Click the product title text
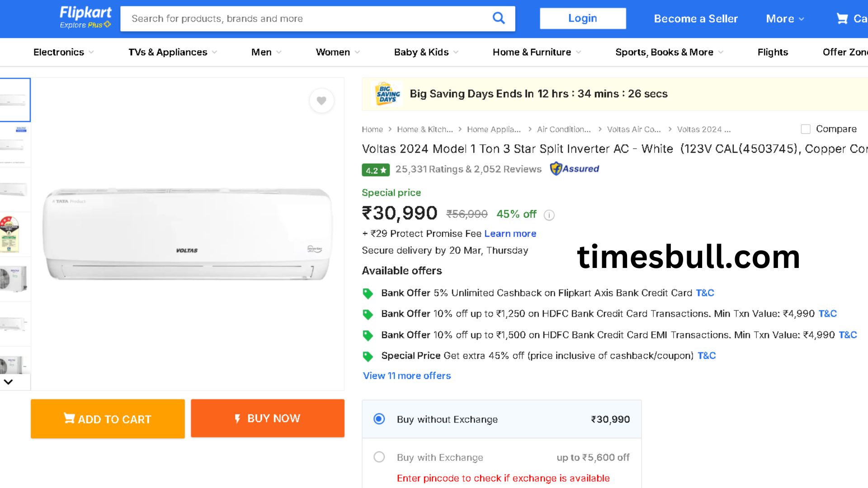 click(x=614, y=149)
